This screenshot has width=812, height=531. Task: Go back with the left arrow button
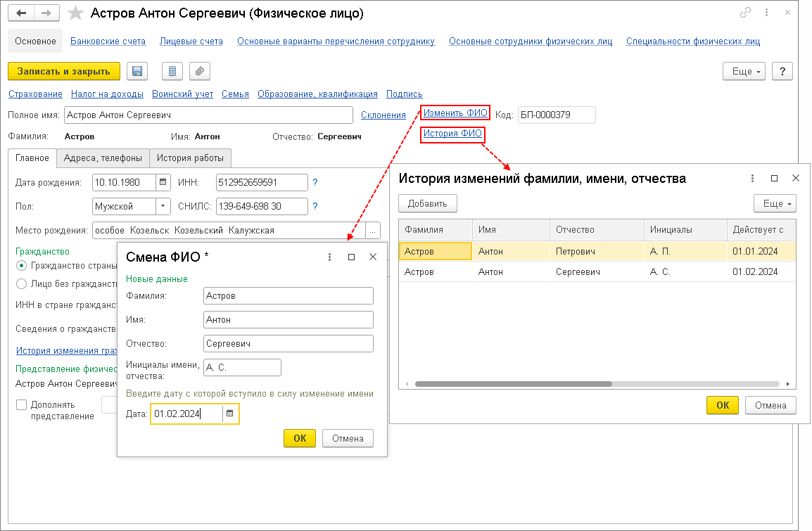(21, 13)
